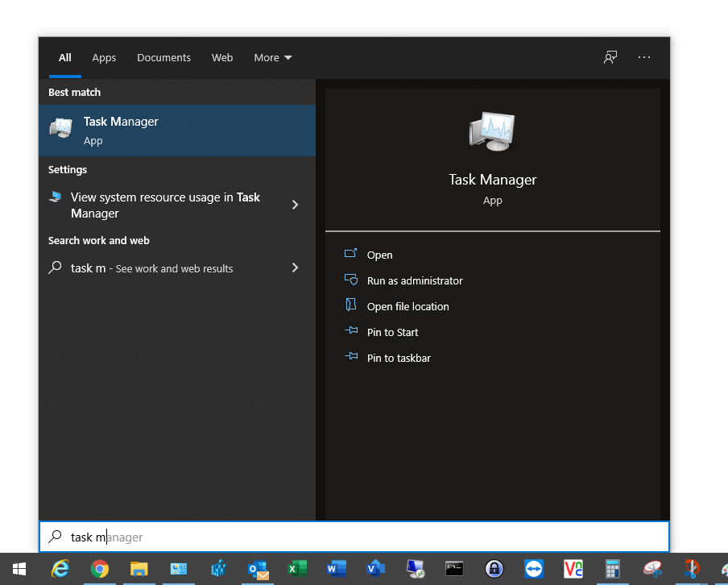Open File Explorer from the taskbar
The width and height of the screenshot is (728, 585).
pos(139,569)
